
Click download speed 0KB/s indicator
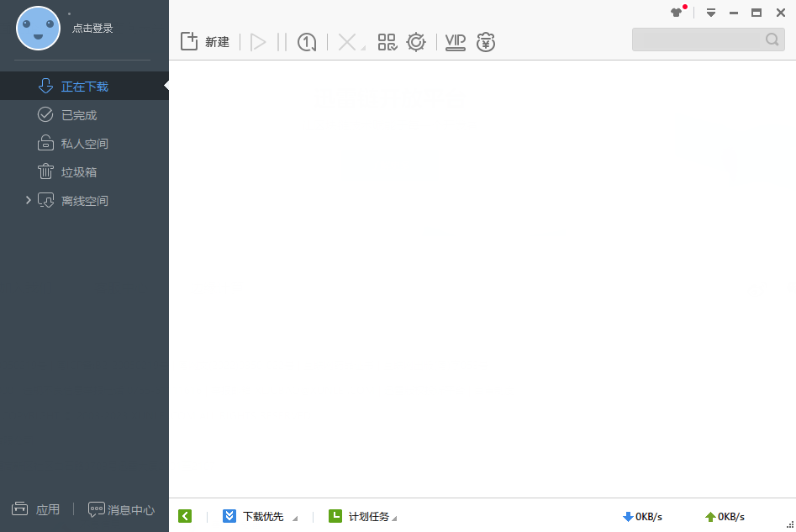pos(642,517)
